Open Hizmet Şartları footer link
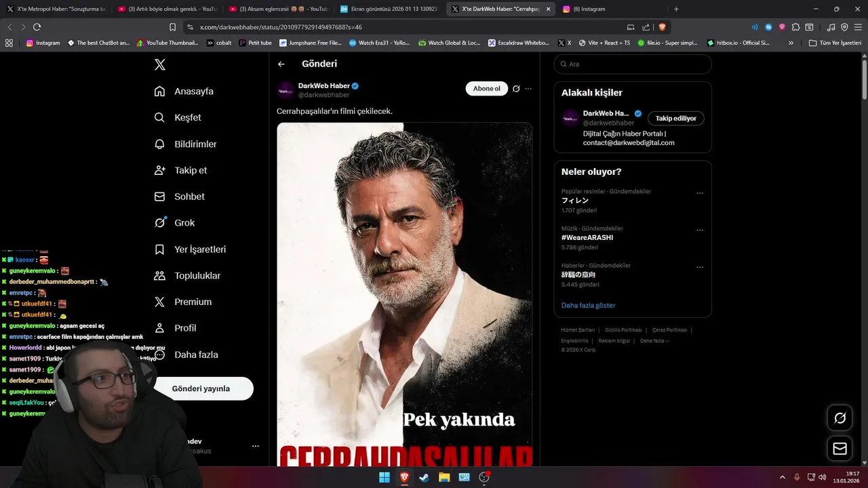 (x=576, y=330)
